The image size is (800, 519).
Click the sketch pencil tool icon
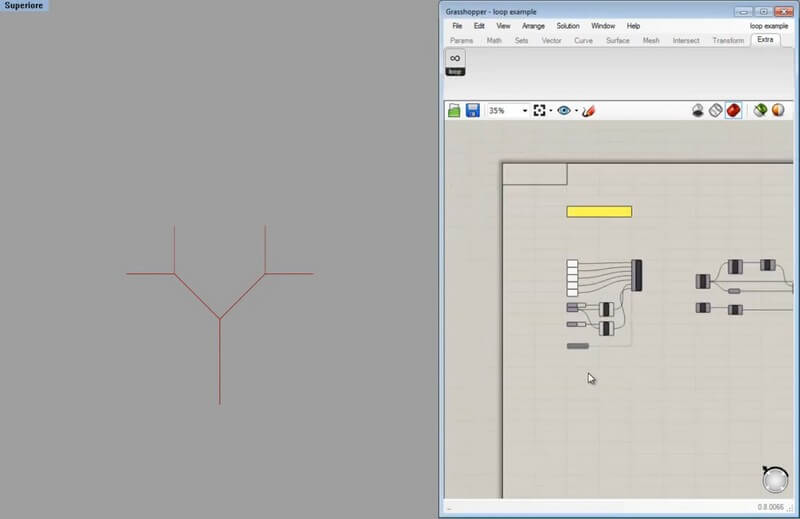click(589, 110)
